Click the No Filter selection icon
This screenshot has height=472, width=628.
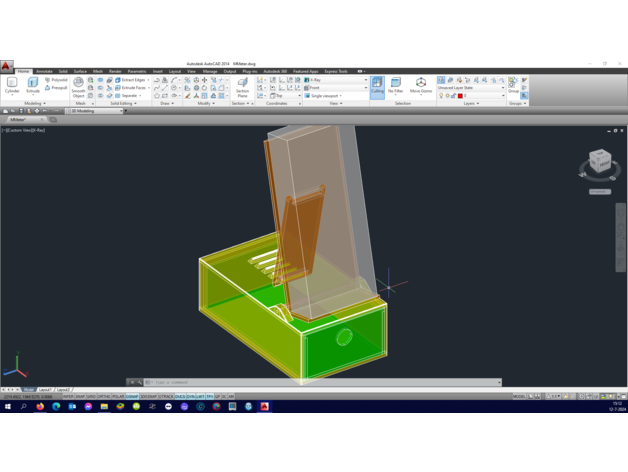click(x=396, y=86)
